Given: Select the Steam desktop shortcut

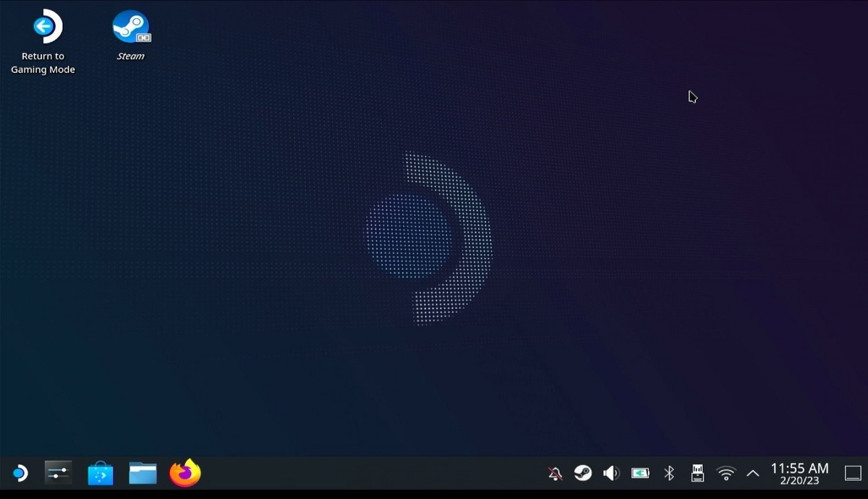Looking at the screenshot, I should (131, 36).
